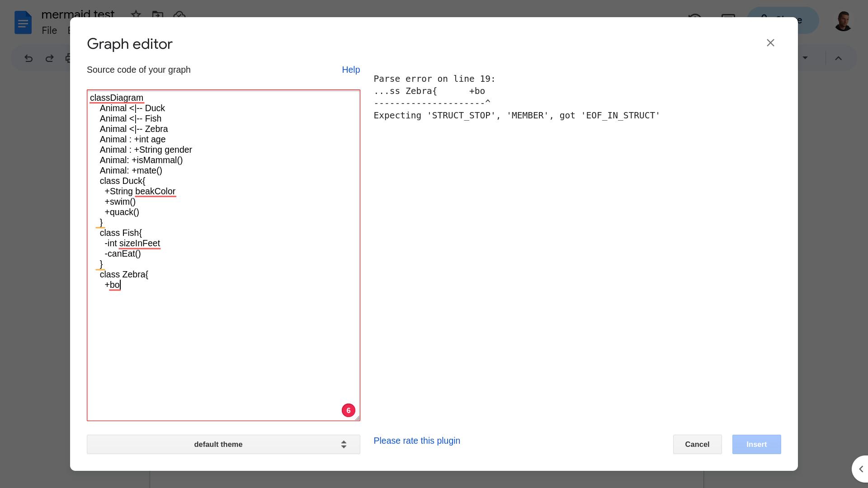The height and width of the screenshot is (488, 868).
Task: Click the Undo icon
Action: (28, 58)
